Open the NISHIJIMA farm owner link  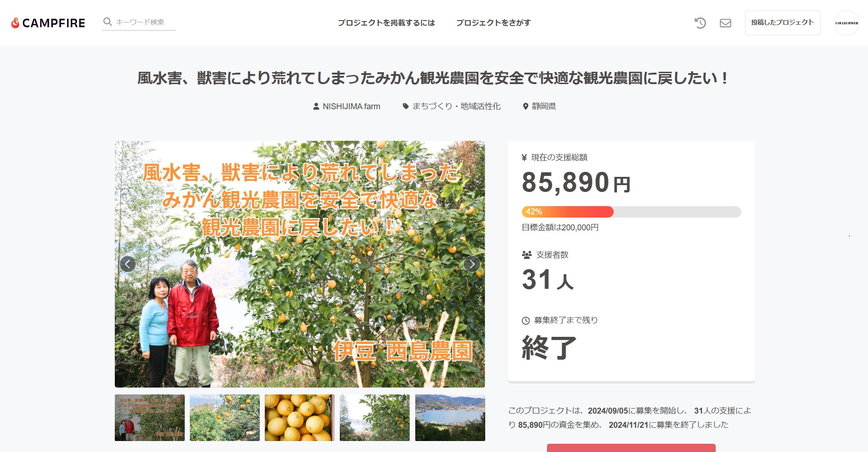[x=351, y=106]
